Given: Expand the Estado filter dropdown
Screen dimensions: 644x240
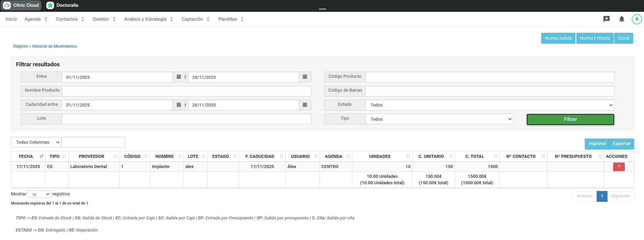Looking at the screenshot, I should 490,105.
